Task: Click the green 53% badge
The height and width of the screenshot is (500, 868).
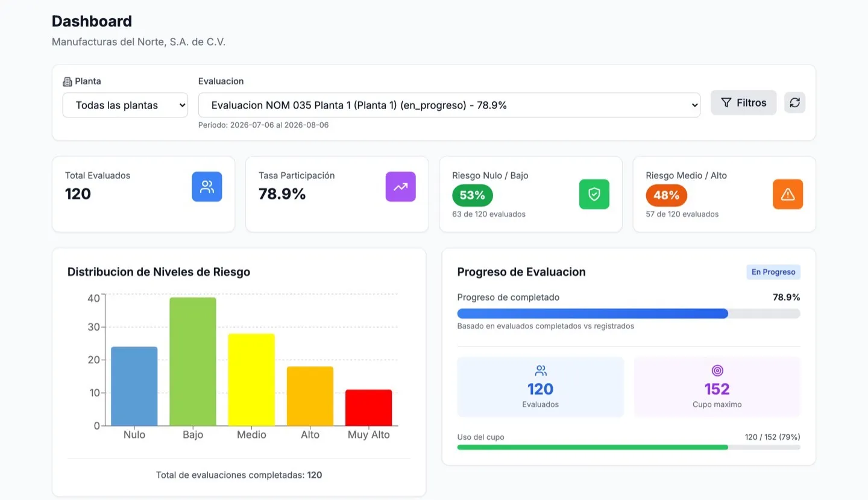Action: coord(473,195)
